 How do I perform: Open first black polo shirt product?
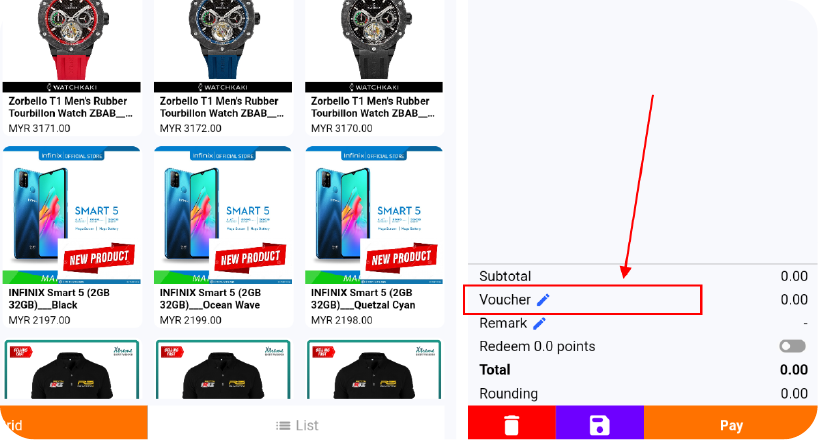[72, 370]
